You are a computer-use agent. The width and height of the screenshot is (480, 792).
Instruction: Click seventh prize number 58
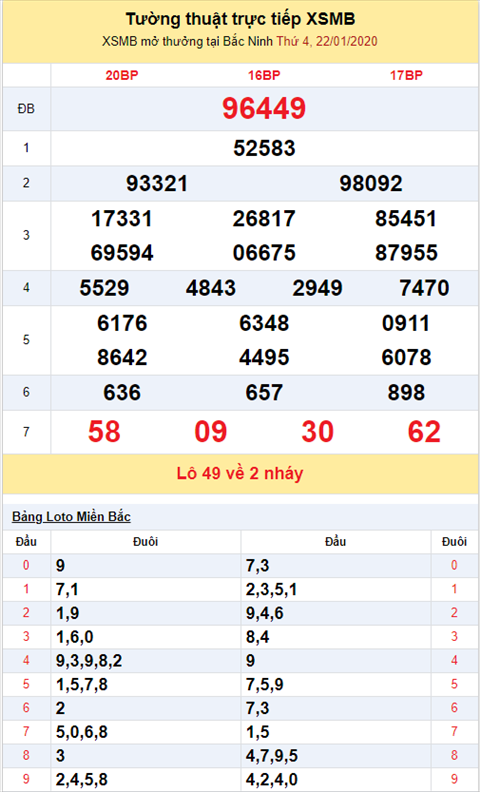[104, 432]
